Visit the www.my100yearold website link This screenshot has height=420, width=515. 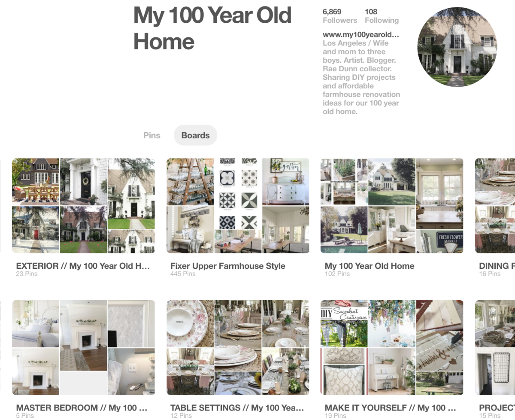point(361,34)
